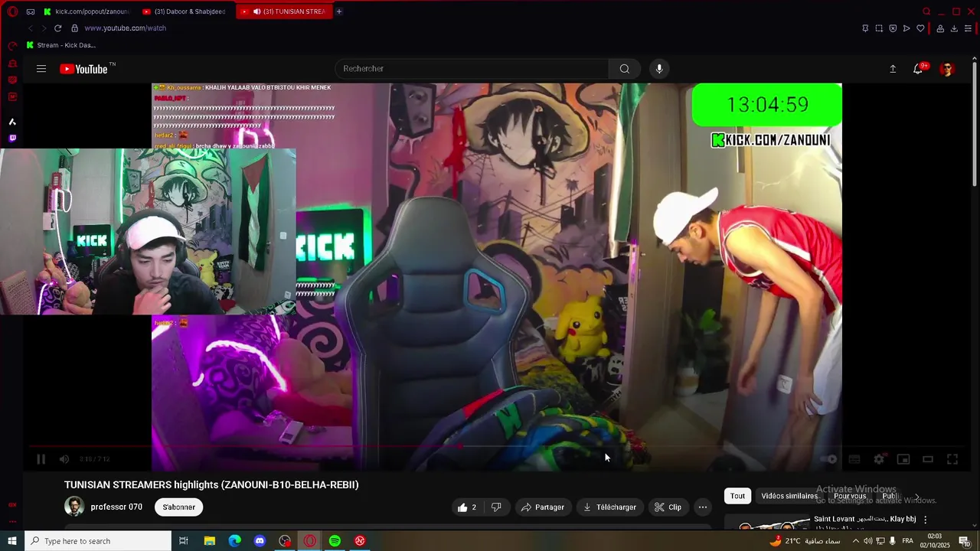The image size is (980, 551).
Task: Subscribe with the S'abonner button
Action: (x=179, y=507)
